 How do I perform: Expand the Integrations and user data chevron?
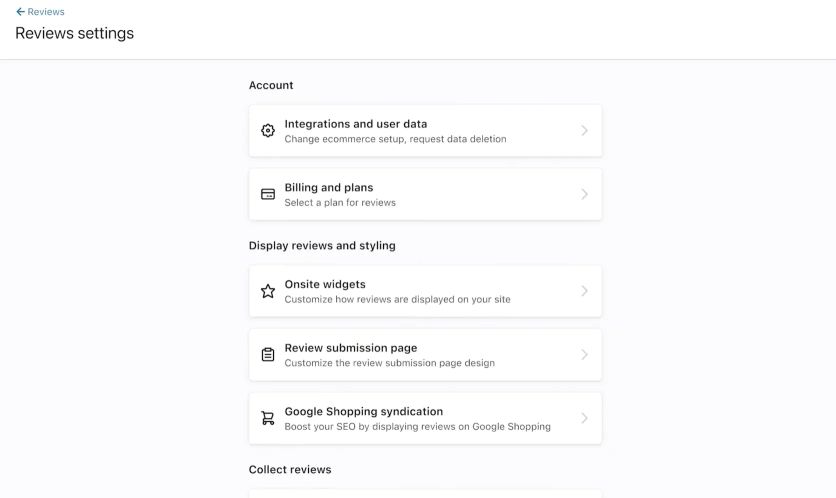(584, 131)
